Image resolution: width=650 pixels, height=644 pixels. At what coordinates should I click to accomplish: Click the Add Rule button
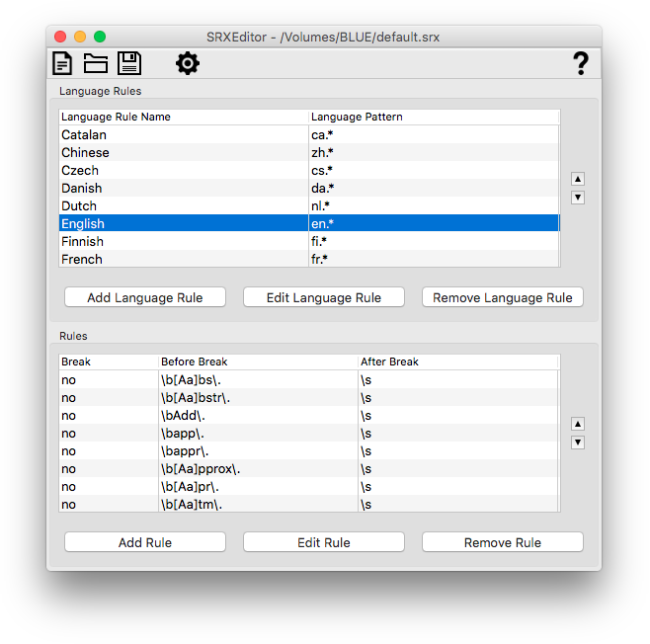145,542
